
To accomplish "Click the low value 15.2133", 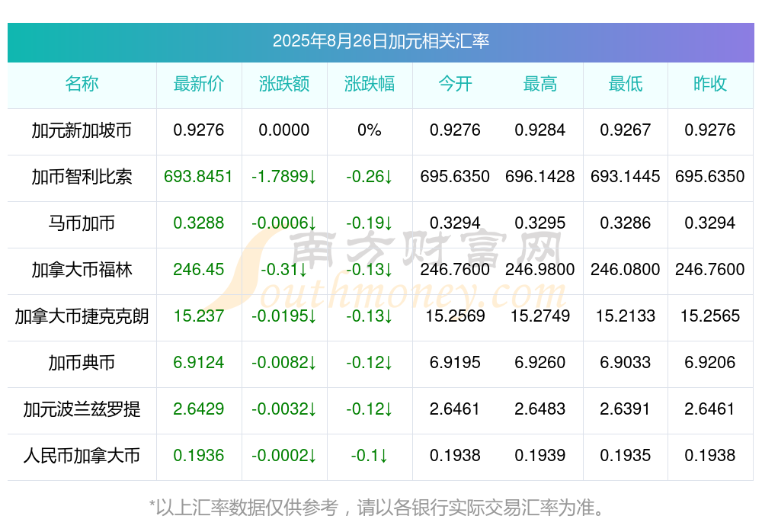I will tap(626, 316).
